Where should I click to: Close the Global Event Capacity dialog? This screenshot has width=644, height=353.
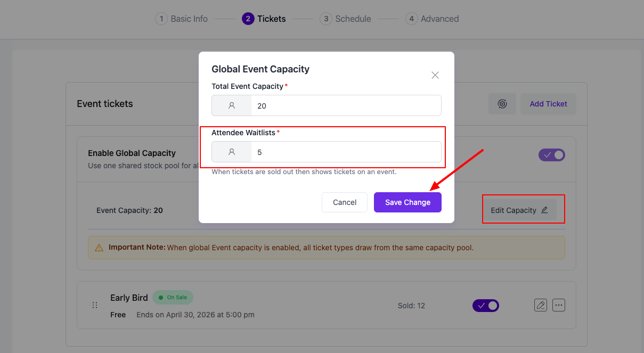point(435,75)
